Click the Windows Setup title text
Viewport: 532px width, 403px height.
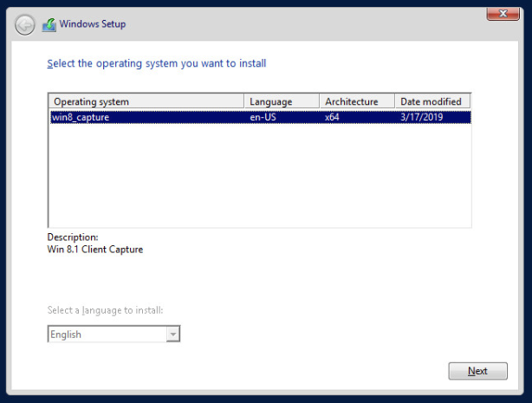coord(92,24)
